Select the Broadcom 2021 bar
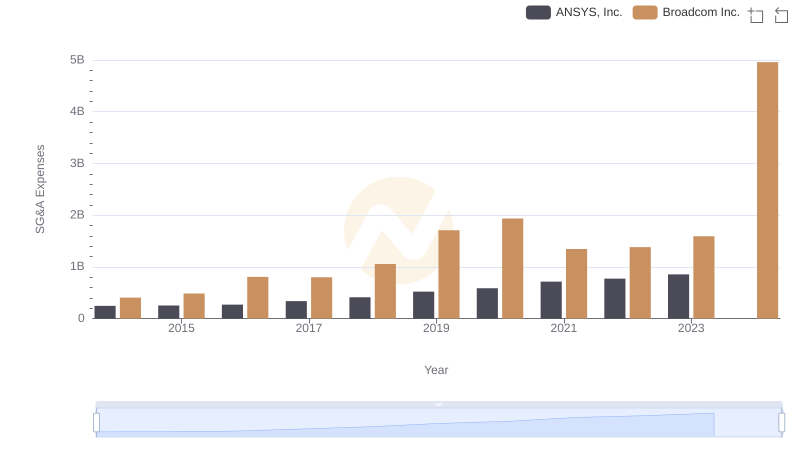The image size is (800, 461). [576, 284]
